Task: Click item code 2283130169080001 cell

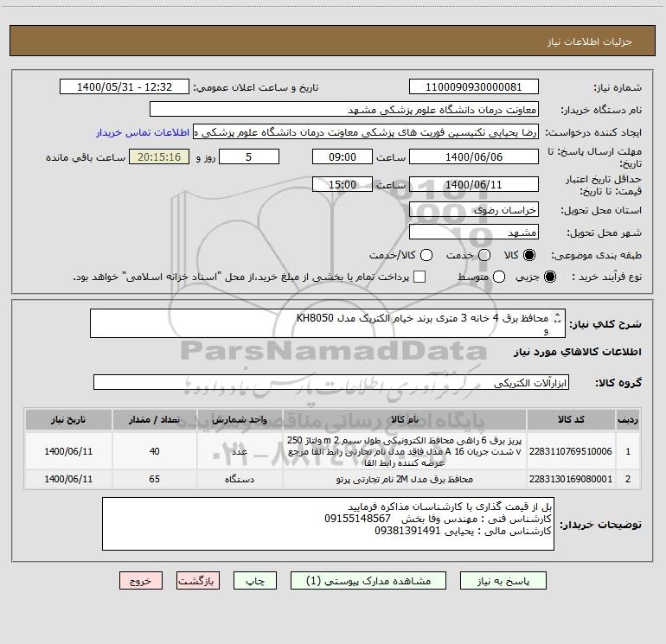Action: [x=571, y=479]
